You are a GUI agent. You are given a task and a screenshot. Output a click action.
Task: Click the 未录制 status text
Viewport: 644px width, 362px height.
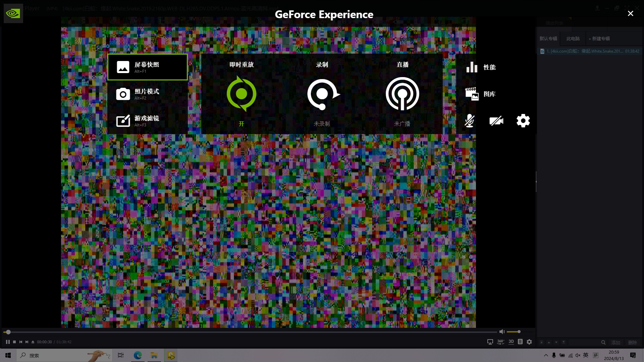point(322,124)
